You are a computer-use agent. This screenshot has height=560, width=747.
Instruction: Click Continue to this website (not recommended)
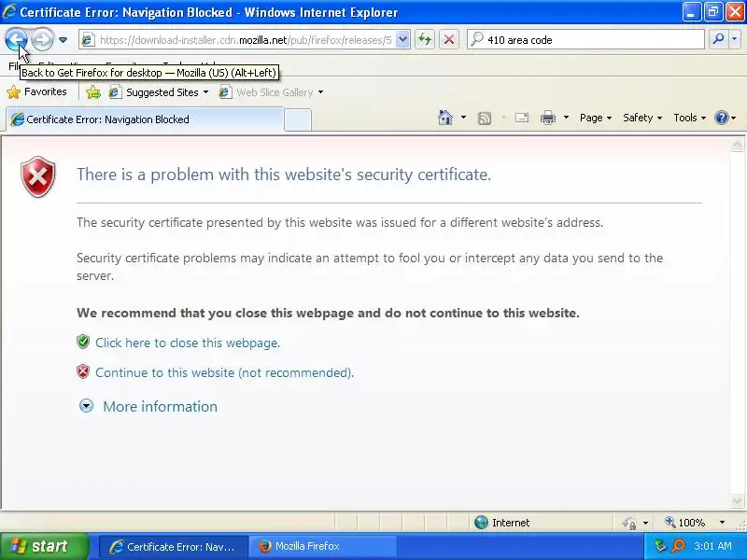tap(224, 372)
